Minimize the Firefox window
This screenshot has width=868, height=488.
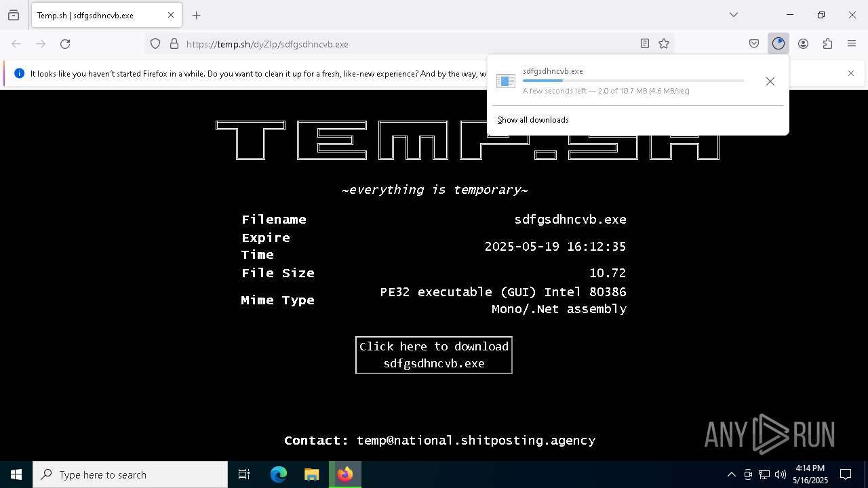point(790,15)
